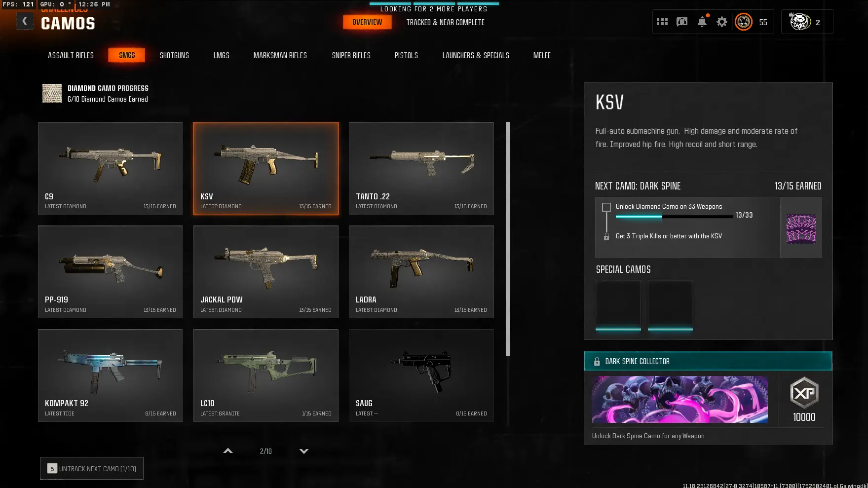Select the first empty Special Camos slot
Viewport: 868px width, 488px height.
pos(618,305)
